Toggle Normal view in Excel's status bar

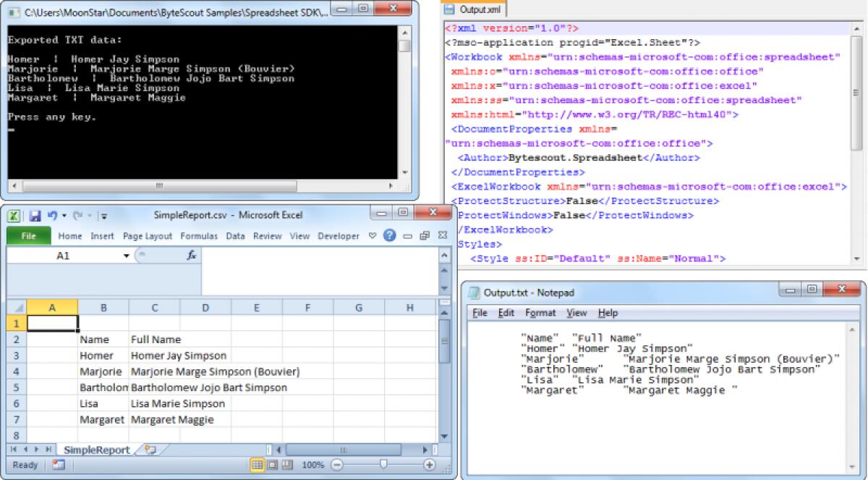tap(257, 464)
